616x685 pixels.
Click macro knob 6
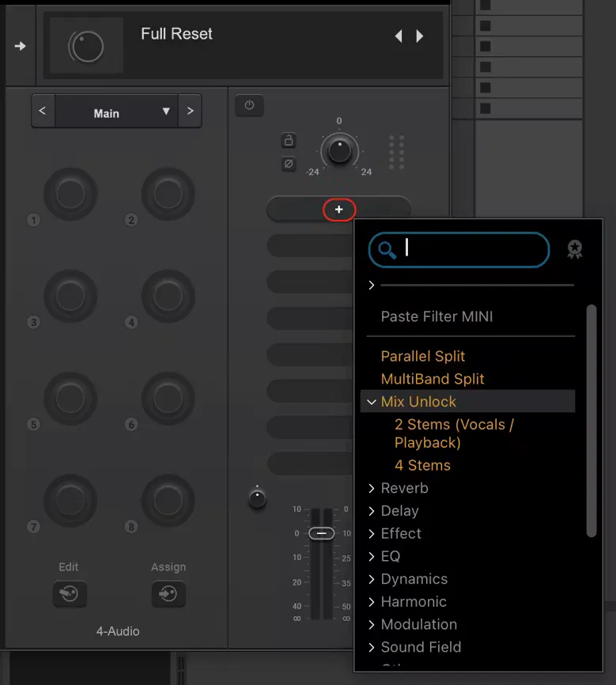point(168,399)
